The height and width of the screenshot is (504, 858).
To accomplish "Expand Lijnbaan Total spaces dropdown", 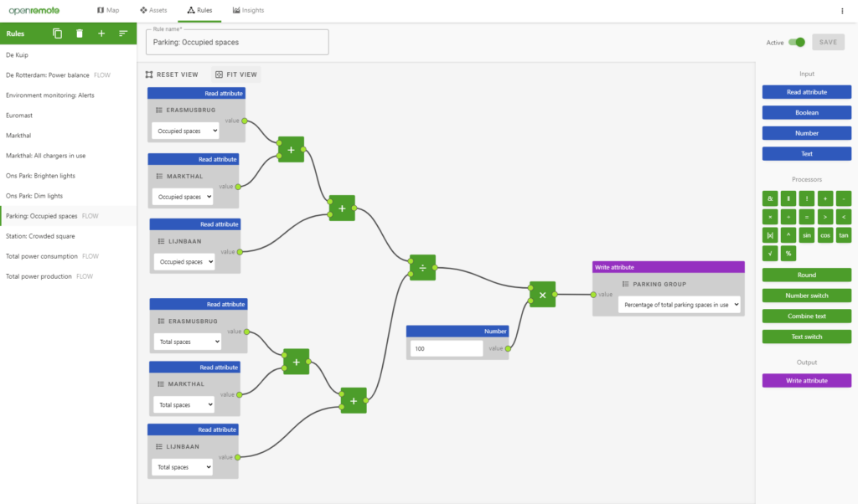I will pos(183,467).
